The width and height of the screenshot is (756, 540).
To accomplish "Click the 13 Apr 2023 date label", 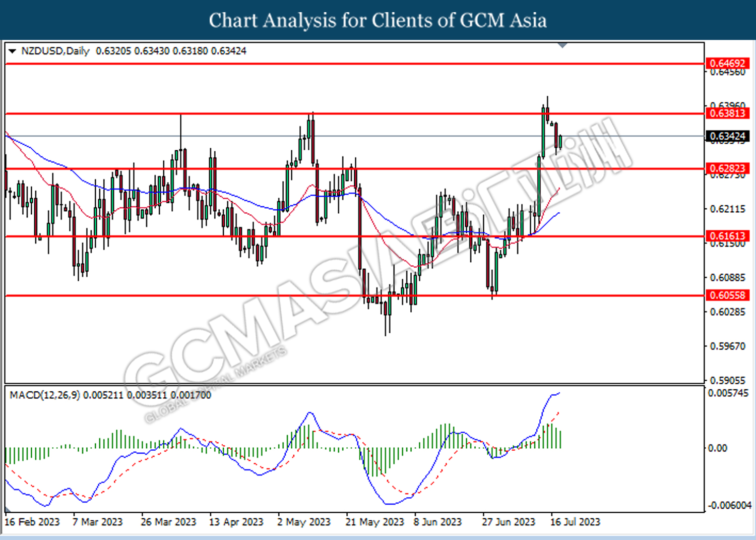I will tap(236, 522).
